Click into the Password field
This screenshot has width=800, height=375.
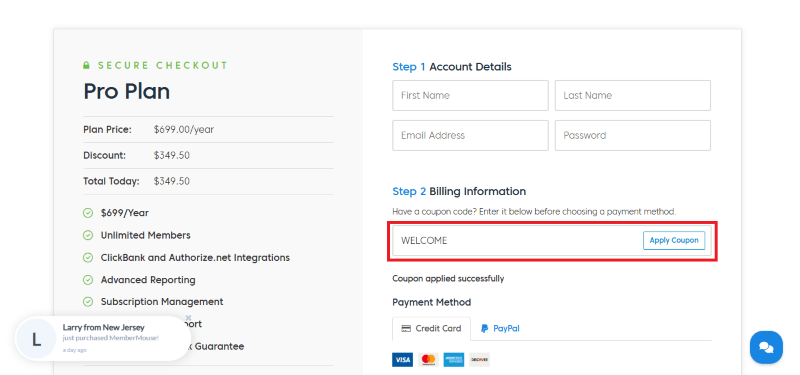point(633,135)
